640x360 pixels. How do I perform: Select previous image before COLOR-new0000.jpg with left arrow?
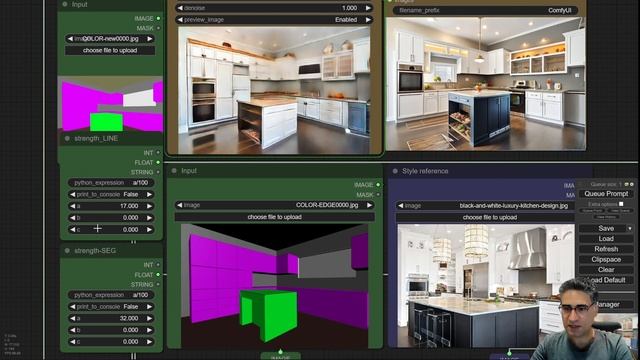pos(70,39)
